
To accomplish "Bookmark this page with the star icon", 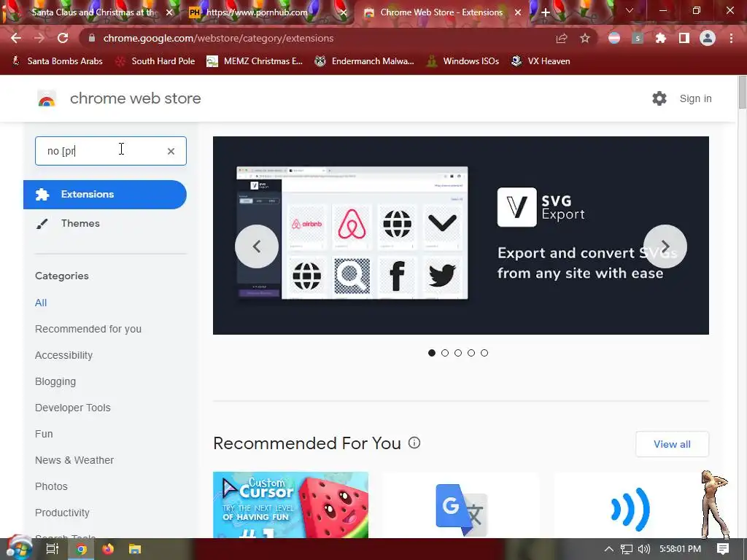I will 585,38.
